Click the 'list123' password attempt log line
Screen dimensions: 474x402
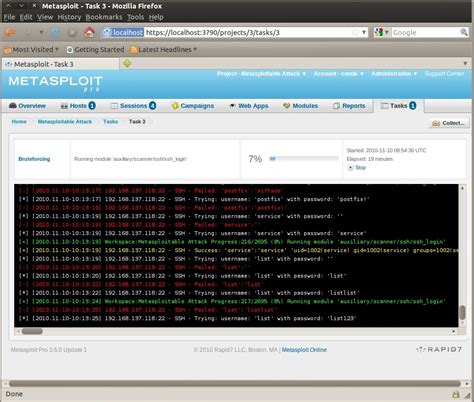pos(187,318)
